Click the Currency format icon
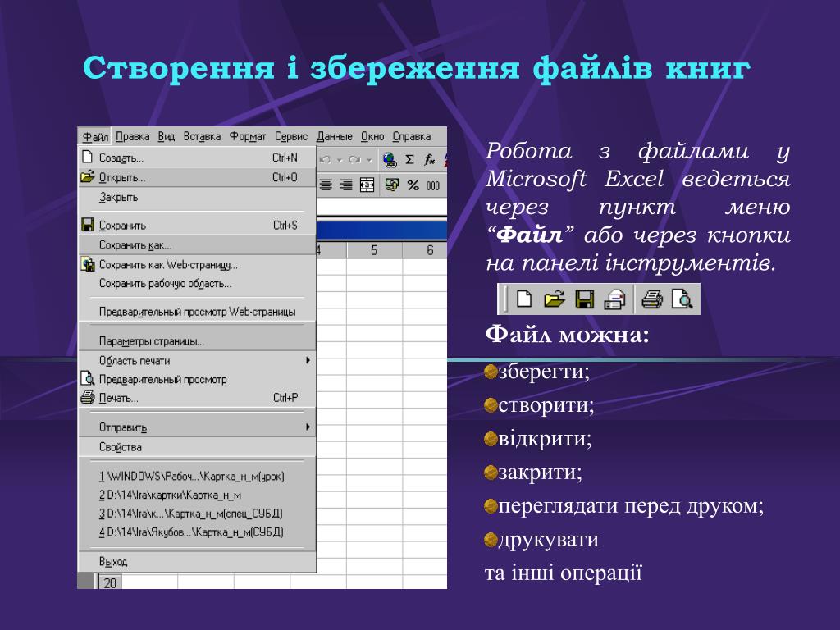The image size is (840, 630). coord(392,185)
